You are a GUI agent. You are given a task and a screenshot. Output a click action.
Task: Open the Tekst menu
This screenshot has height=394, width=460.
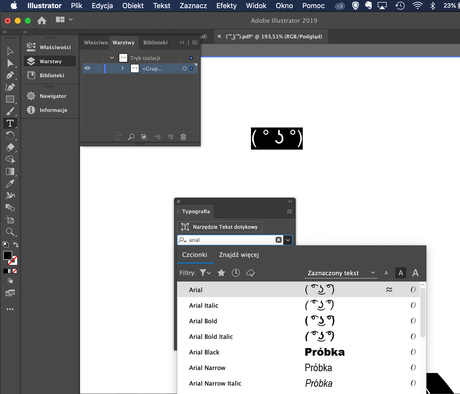(162, 6)
